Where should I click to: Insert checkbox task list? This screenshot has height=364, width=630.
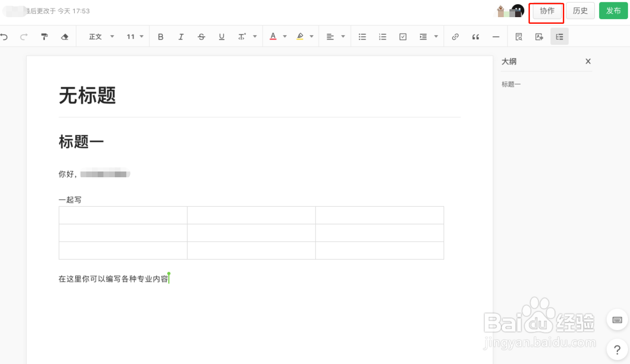click(403, 37)
